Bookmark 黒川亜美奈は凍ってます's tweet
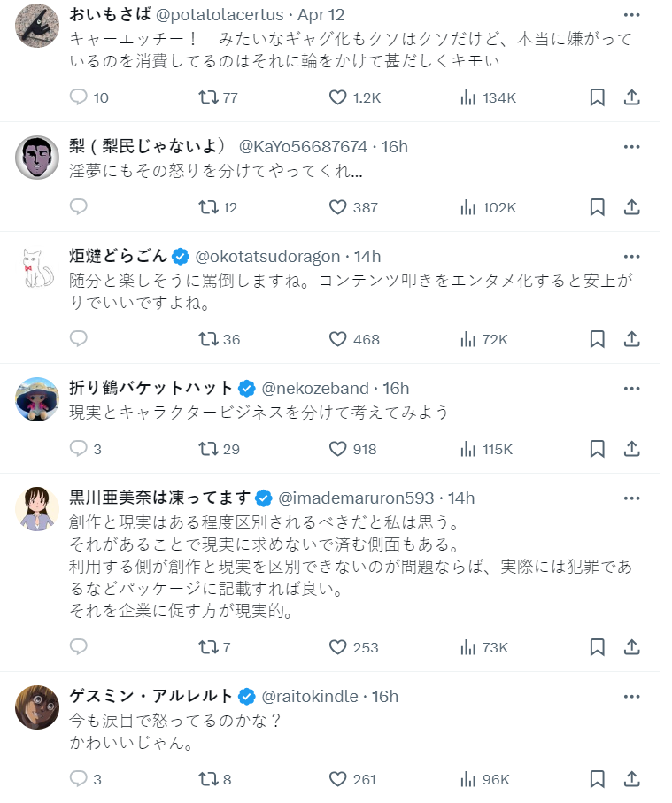The image size is (672, 803). point(598,647)
